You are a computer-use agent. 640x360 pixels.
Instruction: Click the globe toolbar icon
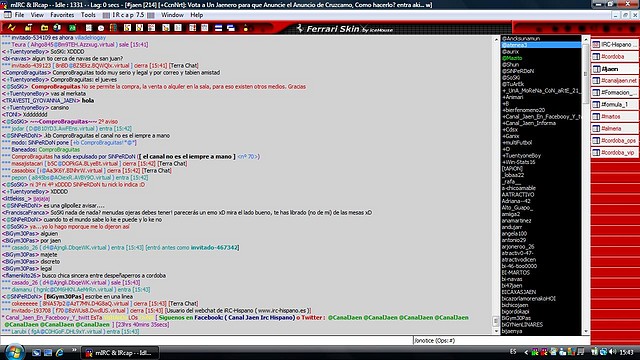coord(57,28)
